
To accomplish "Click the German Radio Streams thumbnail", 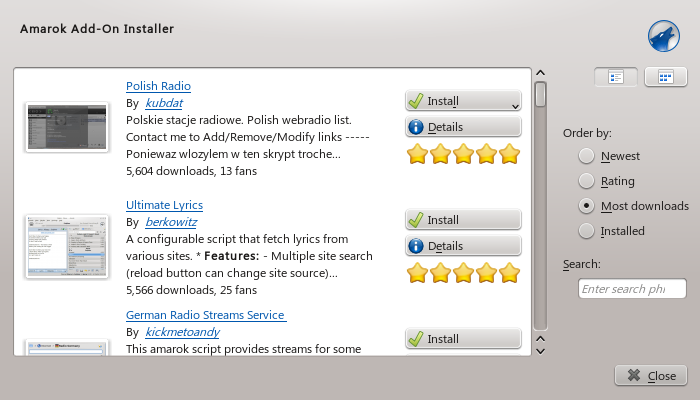I will pos(67,347).
